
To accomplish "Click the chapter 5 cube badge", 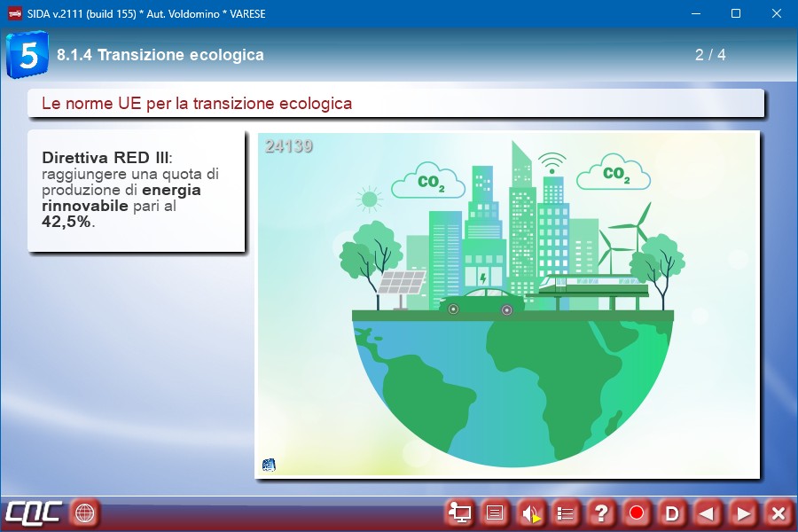I will [27, 55].
